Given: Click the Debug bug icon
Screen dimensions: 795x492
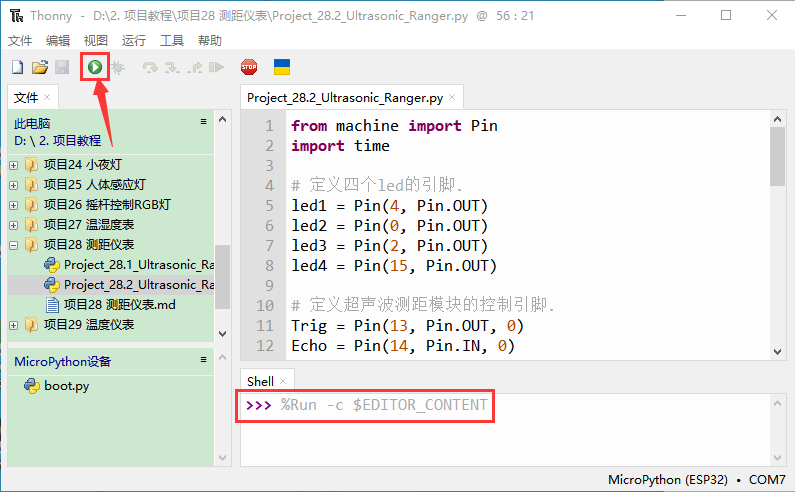Looking at the screenshot, I should [x=118, y=68].
